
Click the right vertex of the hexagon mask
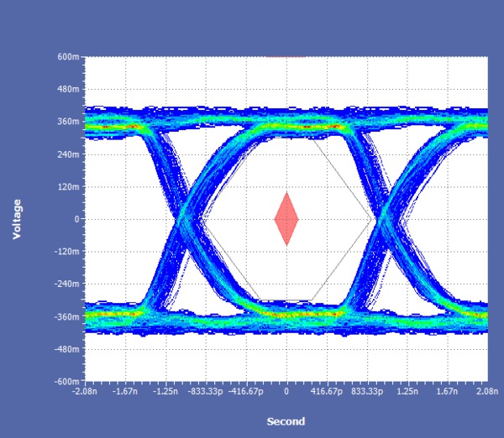point(372,219)
